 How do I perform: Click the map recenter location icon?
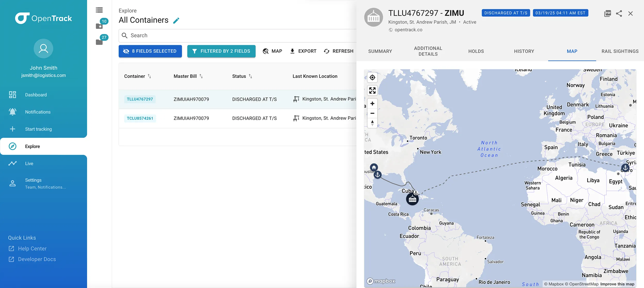point(372,77)
